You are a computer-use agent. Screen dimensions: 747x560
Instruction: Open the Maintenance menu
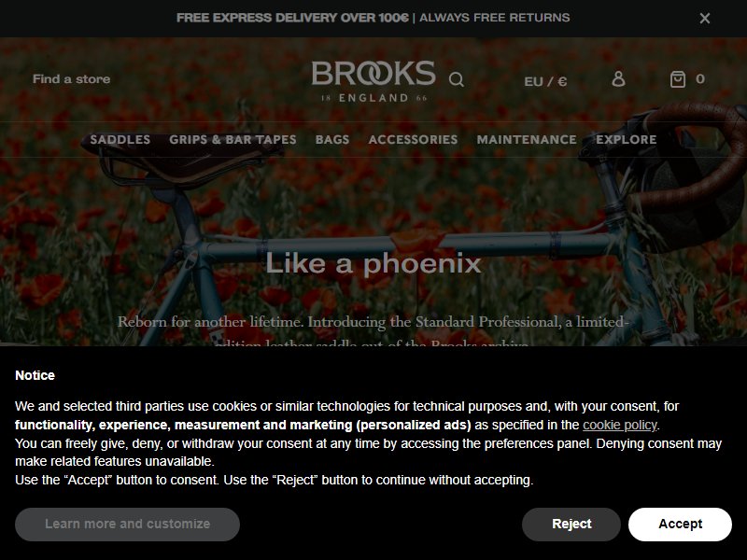(x=527, y=139)
